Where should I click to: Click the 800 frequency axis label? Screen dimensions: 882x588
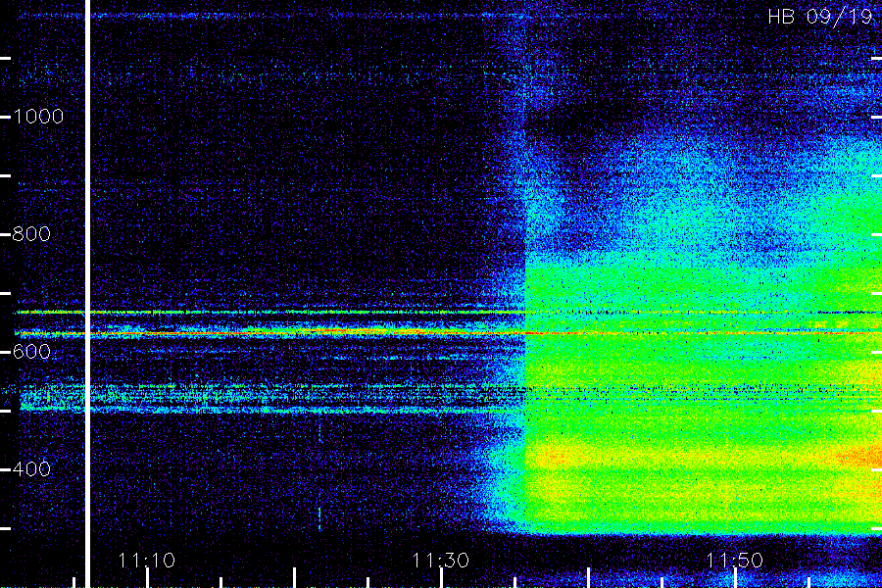(31, 234)
